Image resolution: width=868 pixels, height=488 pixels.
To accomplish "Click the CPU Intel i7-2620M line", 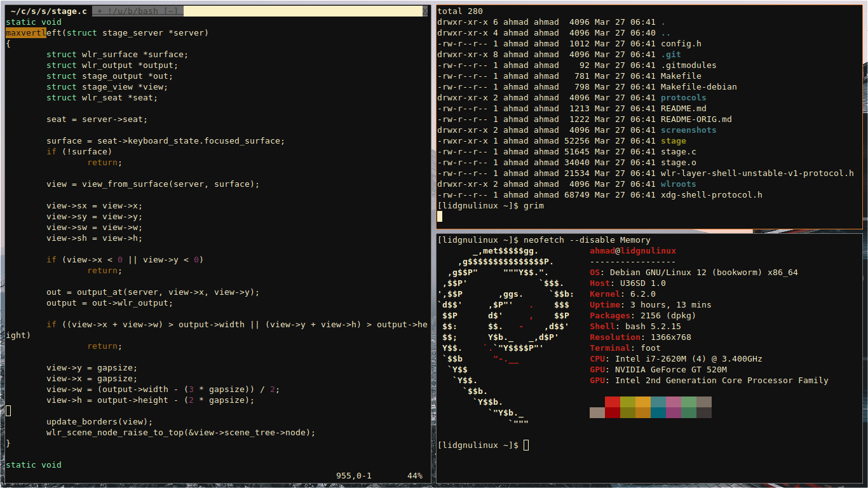I will pos(676,358).
